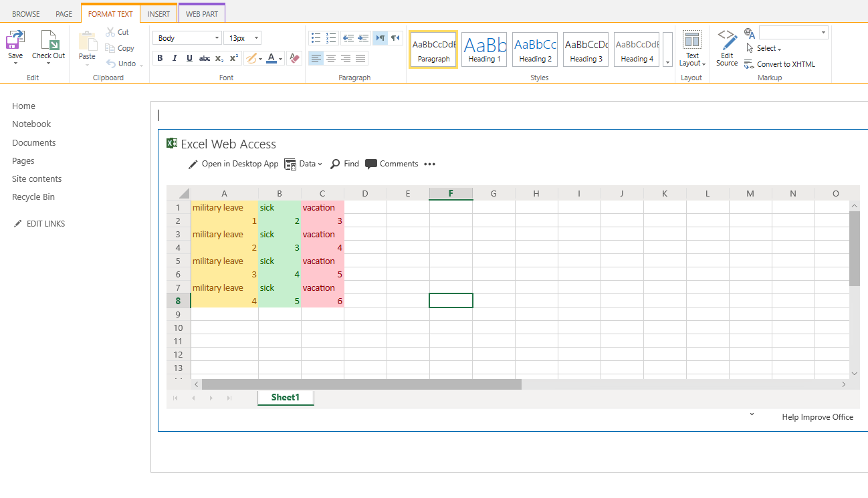
Task: Expand the Styles gallery
Action: (667, 49)
